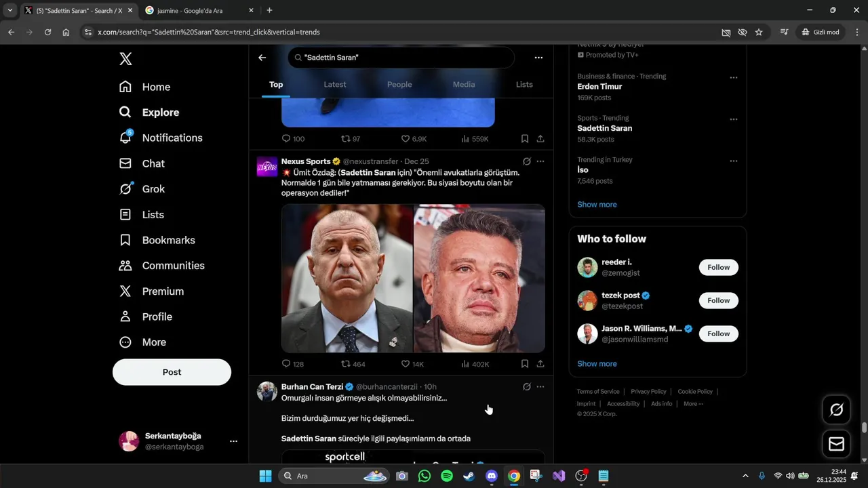Open Windows Start menu
The width and height of the screenshot is (868, 488).
pos(265,476)
